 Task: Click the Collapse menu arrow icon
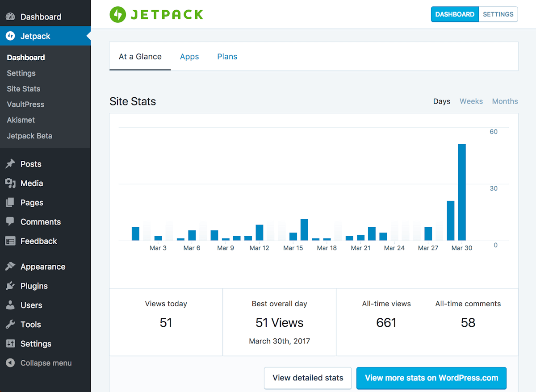point(10,363)
